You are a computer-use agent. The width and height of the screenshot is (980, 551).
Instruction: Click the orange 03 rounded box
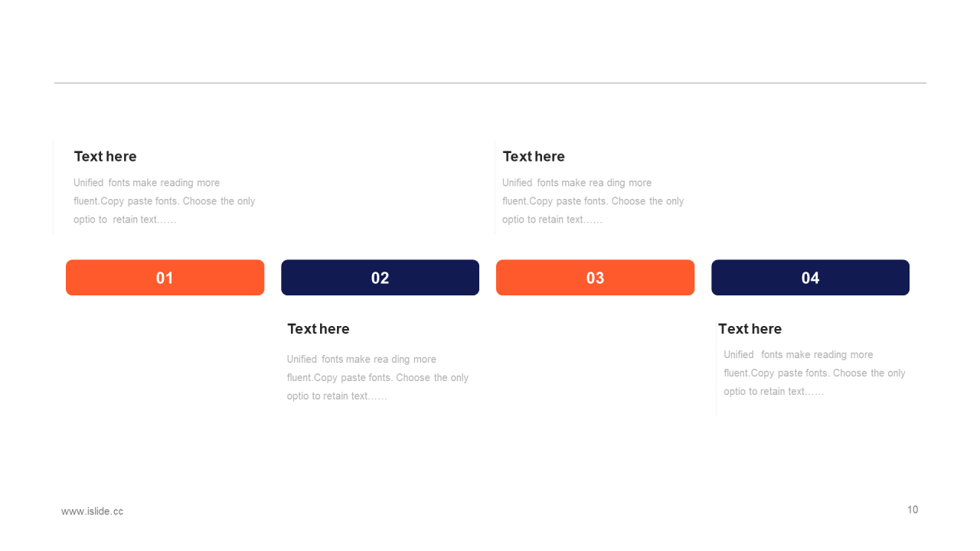(595, 277)
